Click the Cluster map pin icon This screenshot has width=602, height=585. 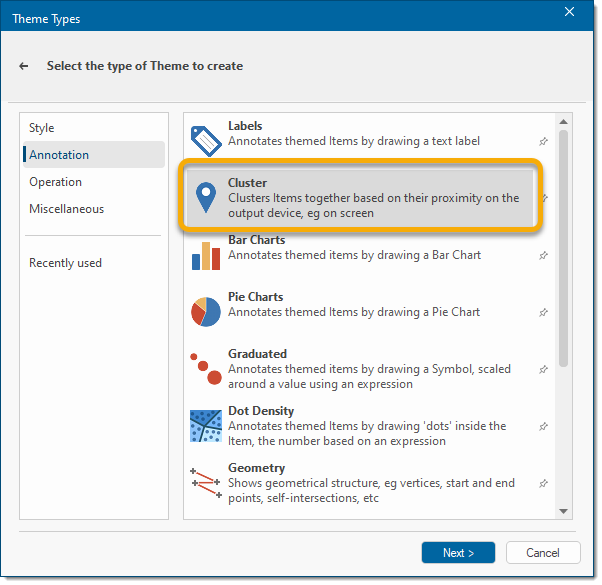click(x=205, y=198)
